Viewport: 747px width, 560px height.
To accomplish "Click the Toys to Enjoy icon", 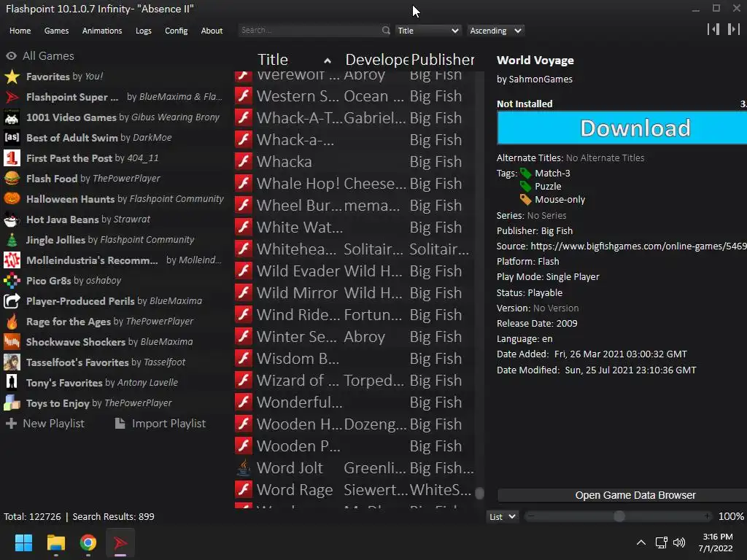I will click(12, 403).
